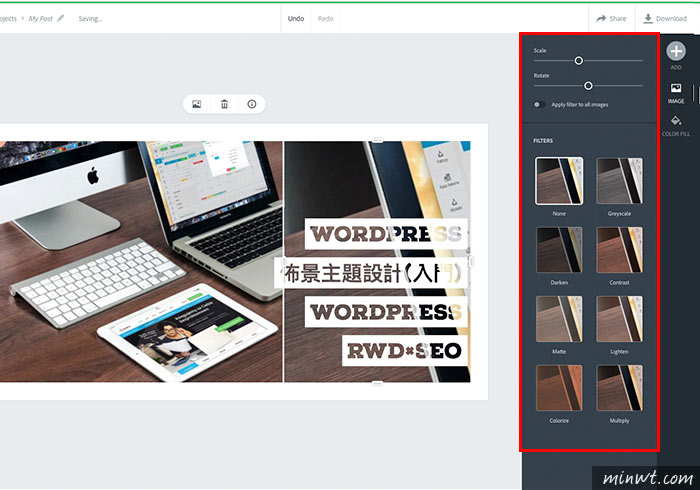This screenshot has width=700, height=490.
Task: Apply the Contrast filter
Action: pos(619,250)
